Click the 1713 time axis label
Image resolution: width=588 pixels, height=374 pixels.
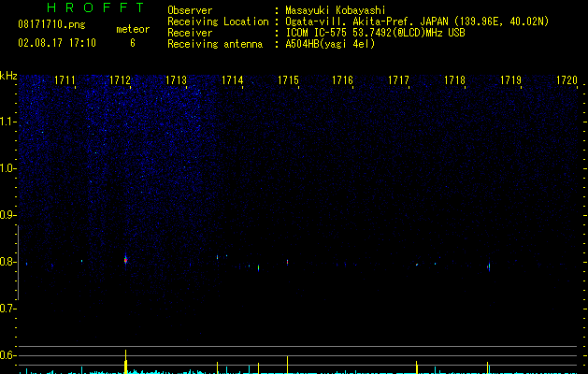(x=177, y=80)
